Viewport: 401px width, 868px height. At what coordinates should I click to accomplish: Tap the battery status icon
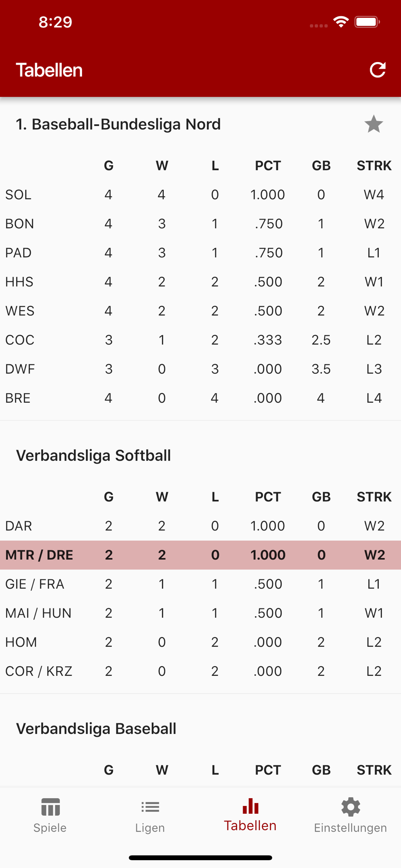click(x=367, y=22)
